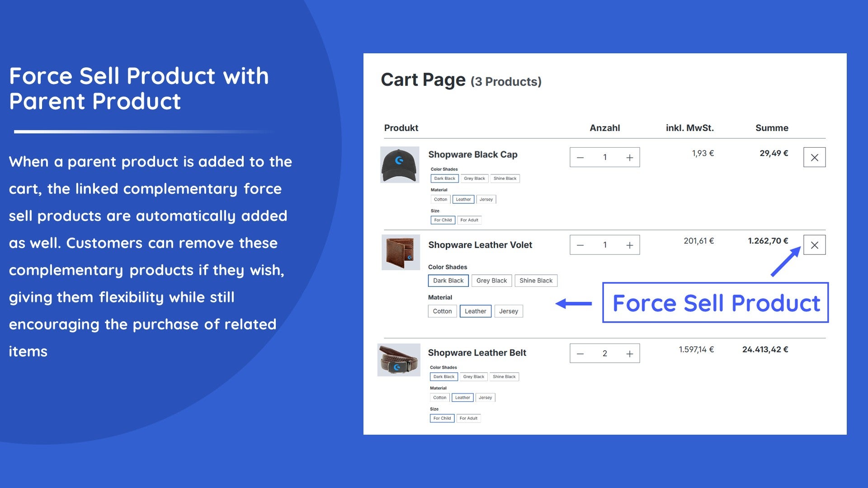This screenshot has width=868, height=488.
Task: Select Grey Black shade for Leather Volet
Action: (491, 281)
